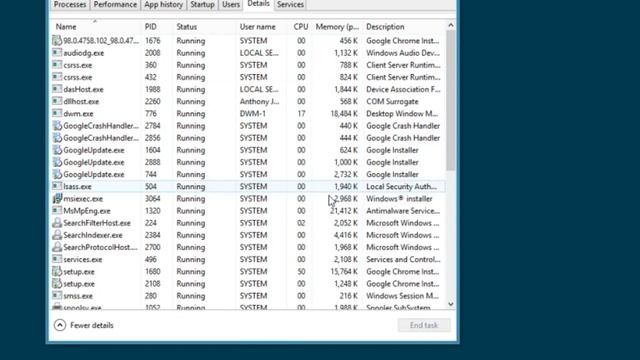This screenshot has height=360, width=640.
Task: Click the services.exe process name
Action: (x=83, y=259)
